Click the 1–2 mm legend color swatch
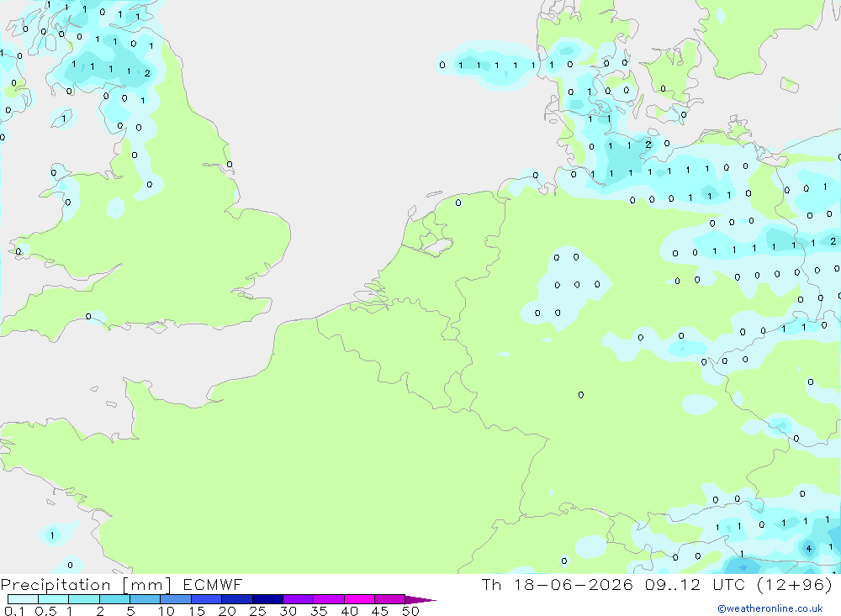 [84, 599]
